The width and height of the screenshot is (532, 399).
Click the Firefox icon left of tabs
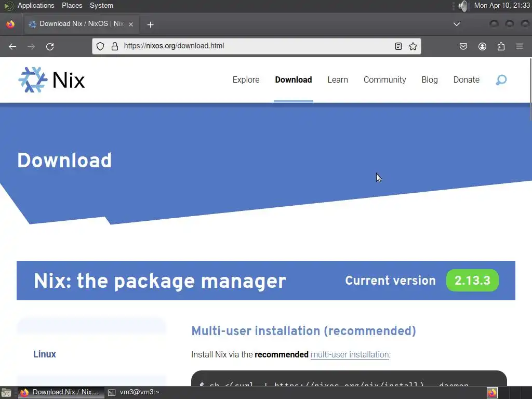[x=10, y=24]
